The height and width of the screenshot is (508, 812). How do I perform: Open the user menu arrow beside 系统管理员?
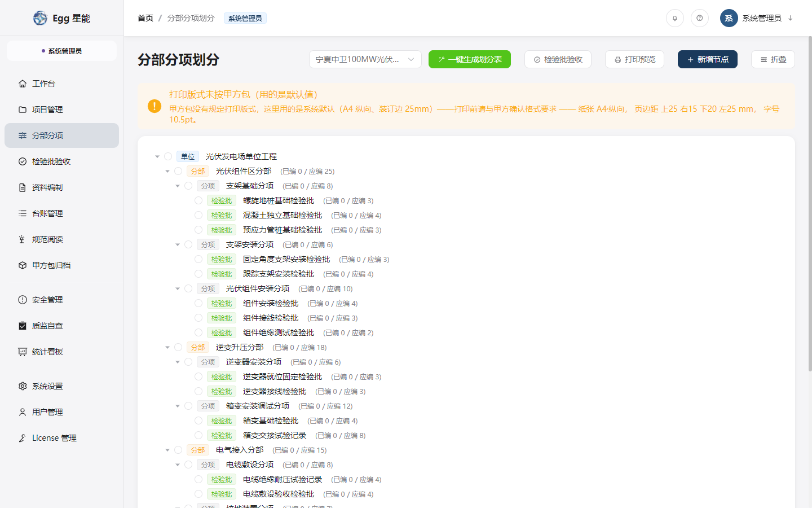click(791, 18)
